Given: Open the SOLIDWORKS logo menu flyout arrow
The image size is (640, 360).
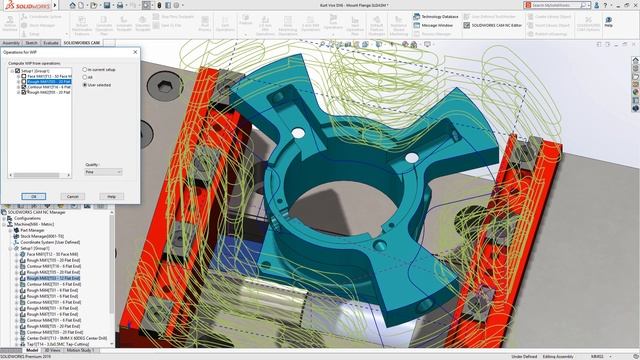Looking at the screenshot, I should [55, 5].
